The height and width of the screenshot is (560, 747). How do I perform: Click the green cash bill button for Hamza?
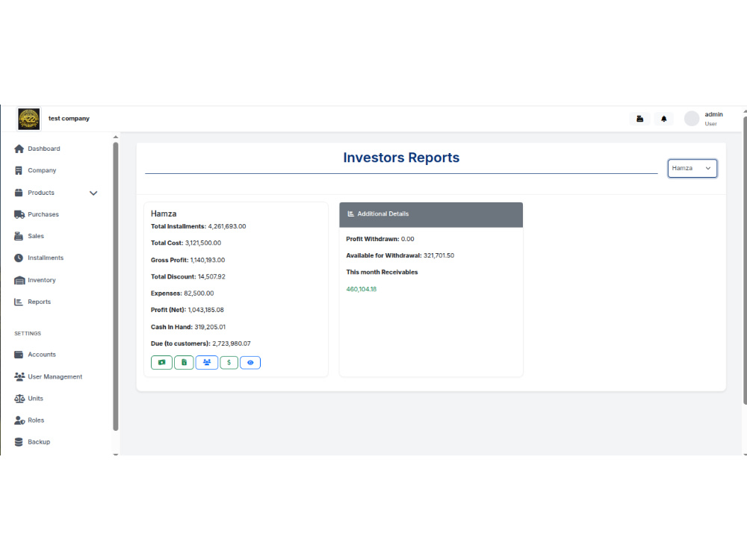coord(161,363)
